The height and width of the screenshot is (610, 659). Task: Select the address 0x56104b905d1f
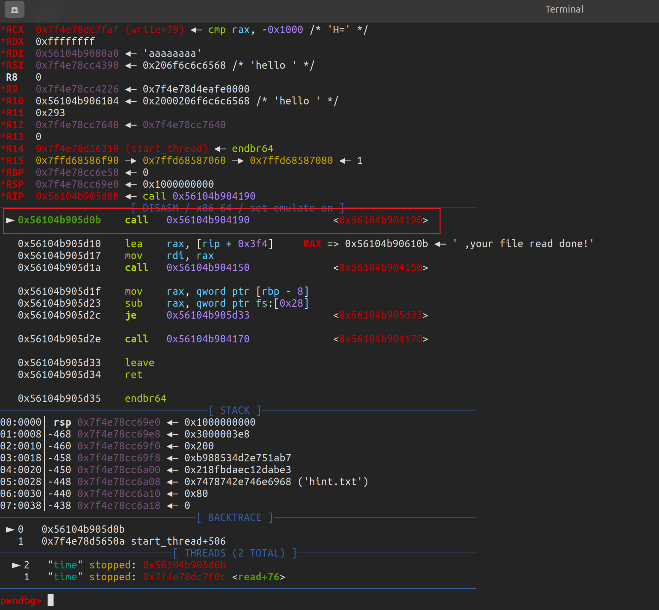59,292
